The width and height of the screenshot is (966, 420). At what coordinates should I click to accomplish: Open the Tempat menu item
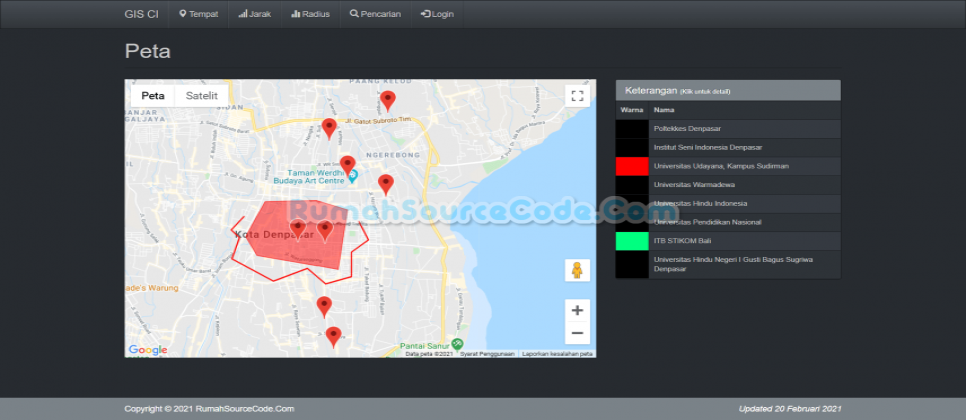point(198,14)
